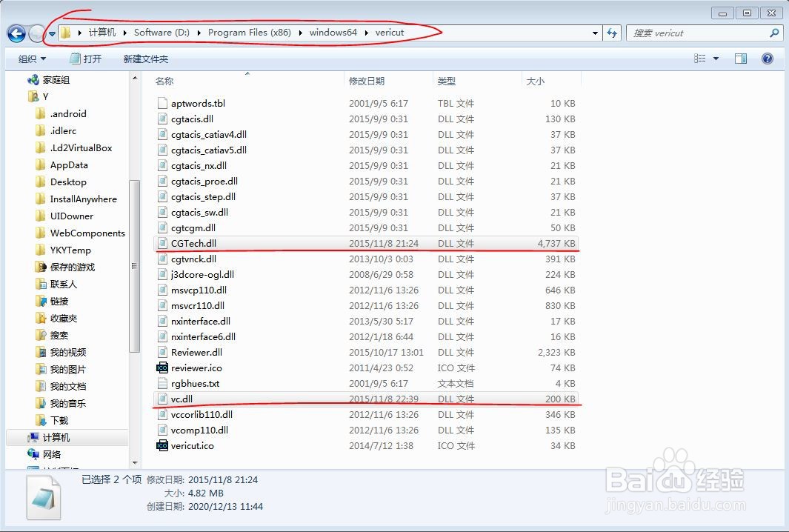Screen dimensions: 789x532
Task: Select the nxinterface.dll file icon
Action: 162,321
